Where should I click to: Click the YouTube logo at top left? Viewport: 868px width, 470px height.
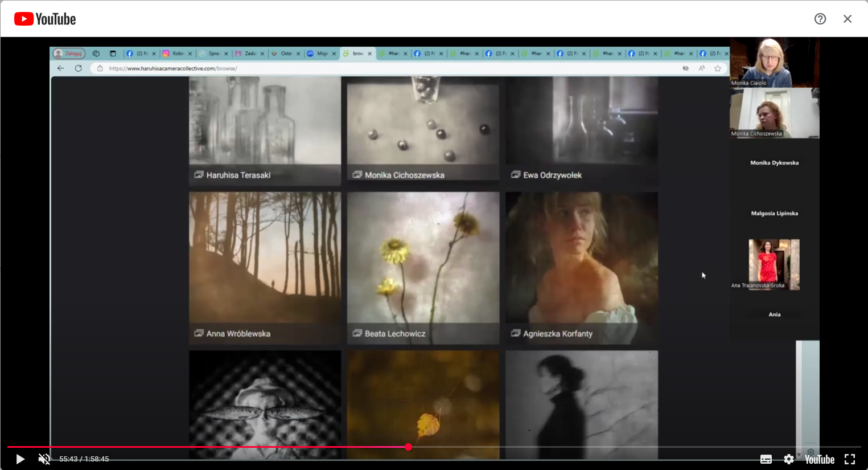(x=45, y=19)
